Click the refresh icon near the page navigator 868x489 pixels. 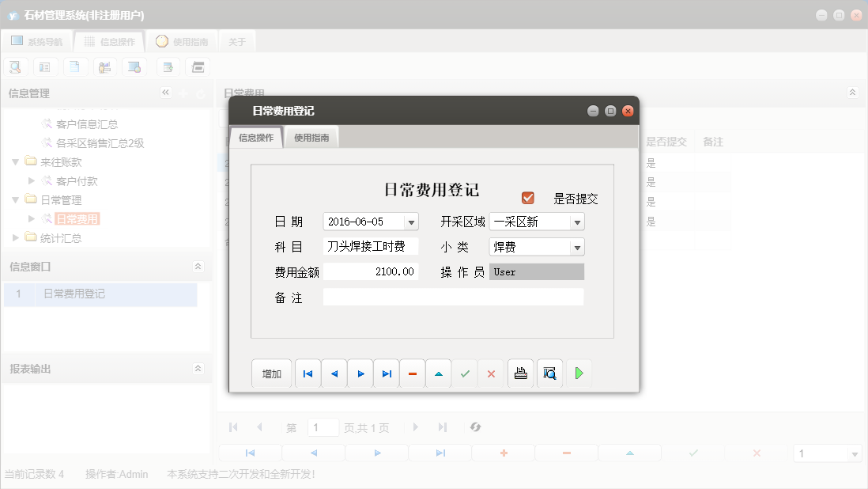474,426
